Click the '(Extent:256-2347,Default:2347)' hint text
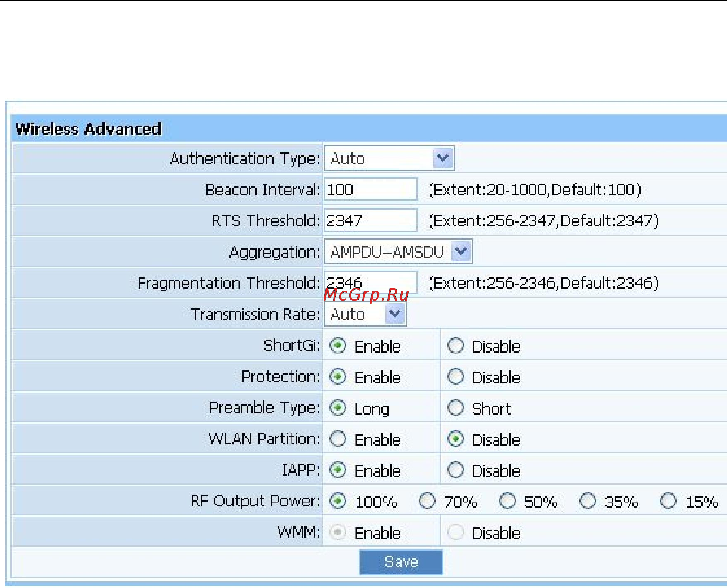Image resolution: width=727 pixels, height=588 pixels. pyautogui.click(x=544, y=221)
